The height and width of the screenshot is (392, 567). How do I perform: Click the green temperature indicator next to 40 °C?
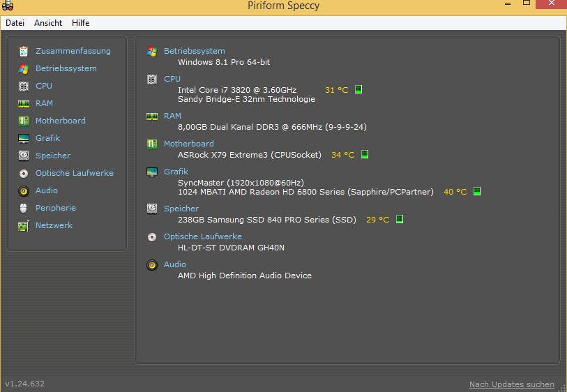477,191
